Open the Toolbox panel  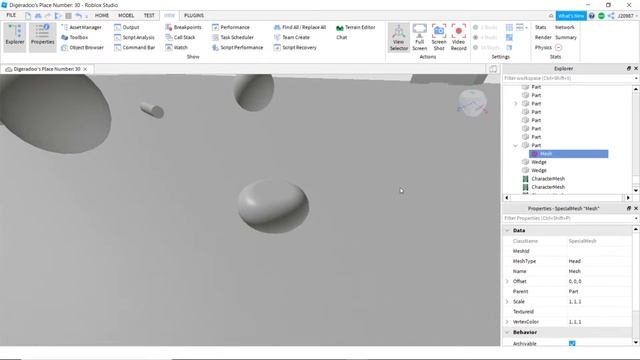pyautogui.click(x=74, y=38)
